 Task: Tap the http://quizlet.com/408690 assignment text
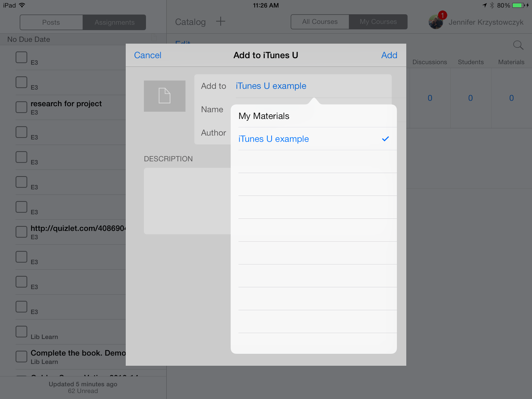click(x=78, y=228)
